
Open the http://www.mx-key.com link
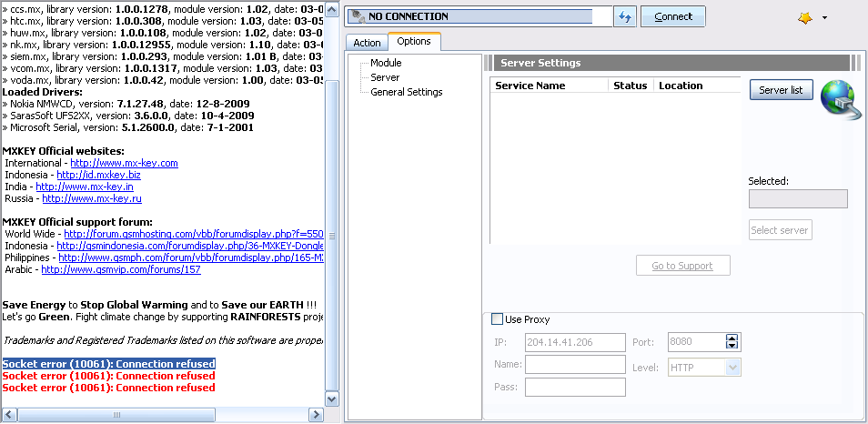(x=124, y=163)
